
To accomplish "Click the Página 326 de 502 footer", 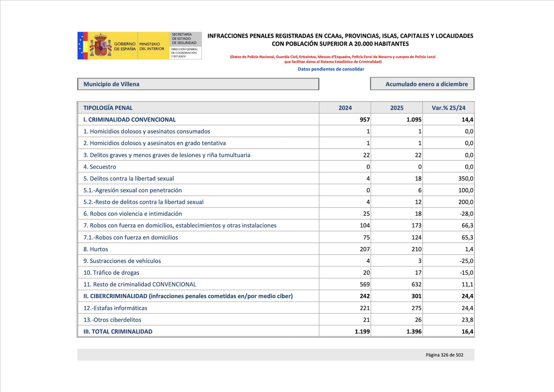I will (x=444, y=355).
